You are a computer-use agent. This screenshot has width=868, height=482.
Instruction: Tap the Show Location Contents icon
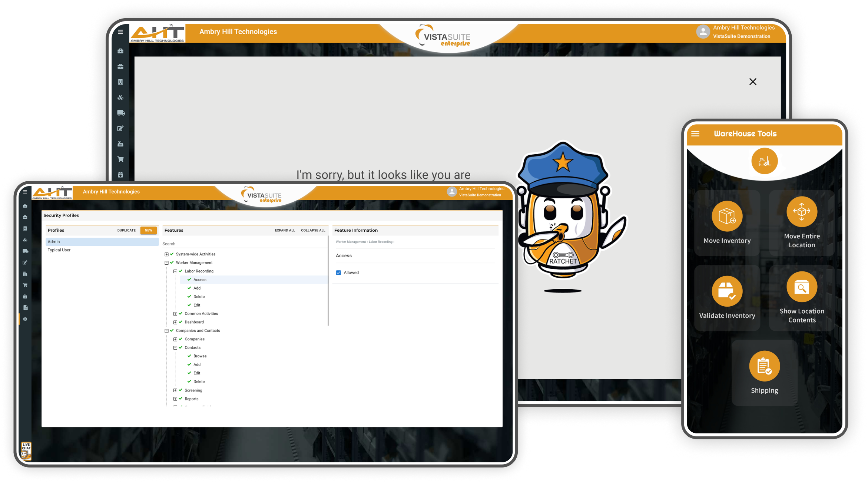802,287
